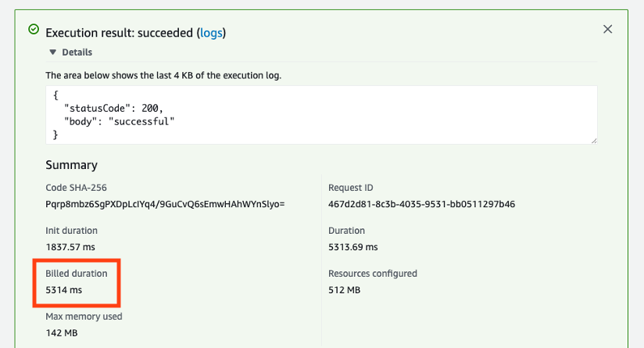Click the Request ID label
Screen dimensions: 644x348
352,188
